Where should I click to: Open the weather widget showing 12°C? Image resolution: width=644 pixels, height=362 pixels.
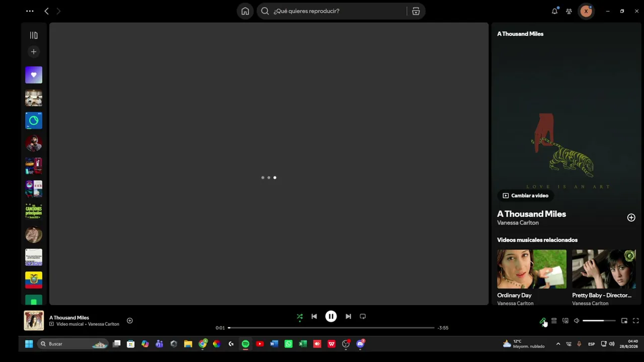523,344
